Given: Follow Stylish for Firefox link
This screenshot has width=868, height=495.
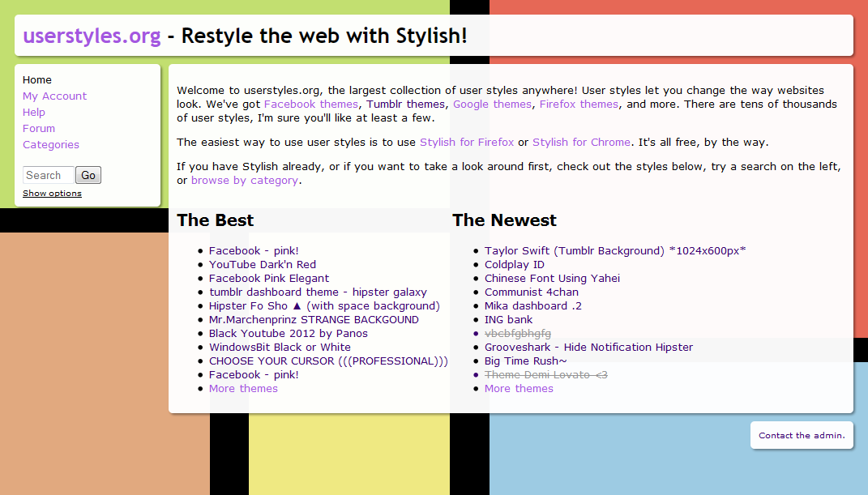Looking at the screenshot, I should (x=467, y=142).
